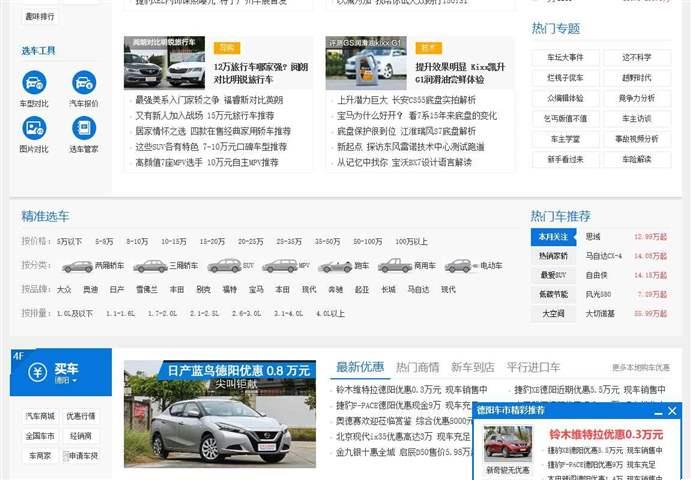691x480 pixels.
Task: Filter by price range 10-15万
Action: tap(174, 241)
